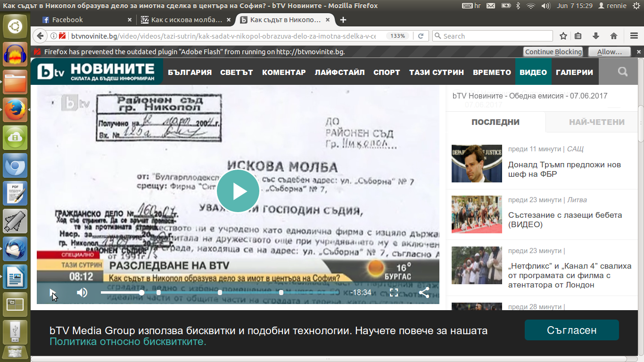Image resolution: width=644 pixels, height=362 pixels.
Task: Play the video with the large center play button
Action: coord(238,191)
